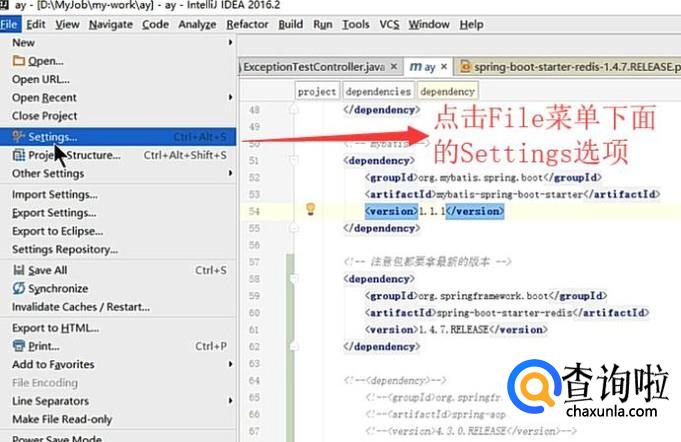Screen dimensions: 681x442
Task: Open the Refactor menu
Action: pyautogui.click(x=247, y=24)
